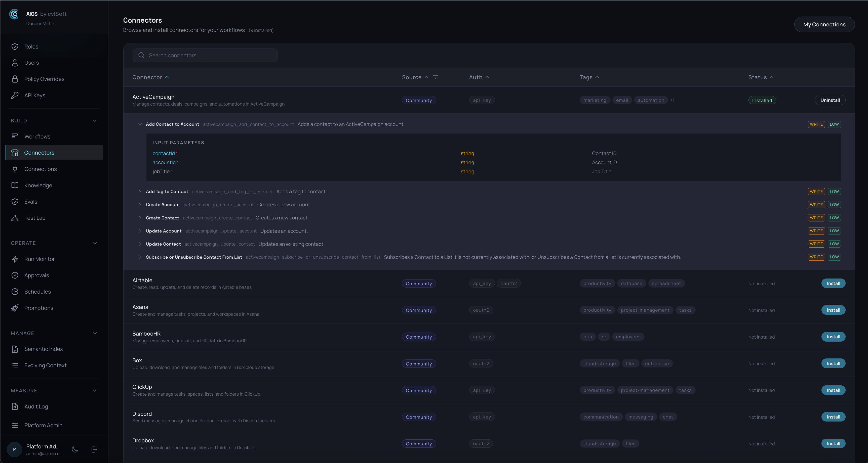Open Platform Admin from the sidebar
Viewport: 868px width, 463px height.
pos(43,425)
